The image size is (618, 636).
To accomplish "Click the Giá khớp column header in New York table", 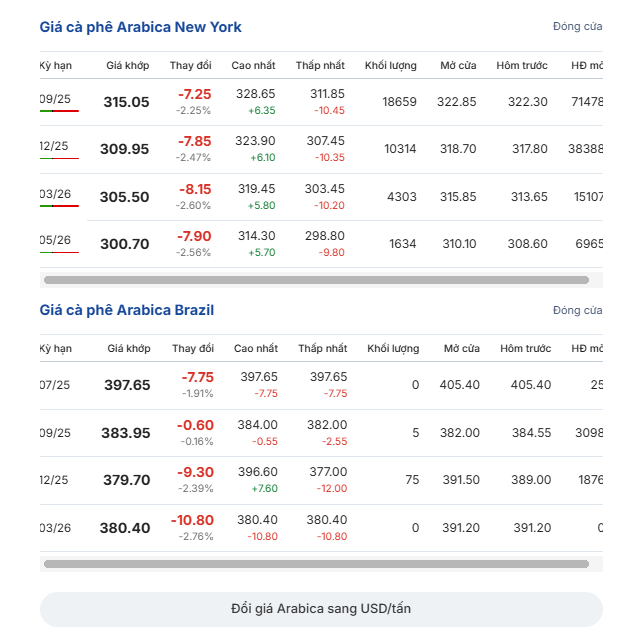I will pyautogui.click(x=128, y=65).
